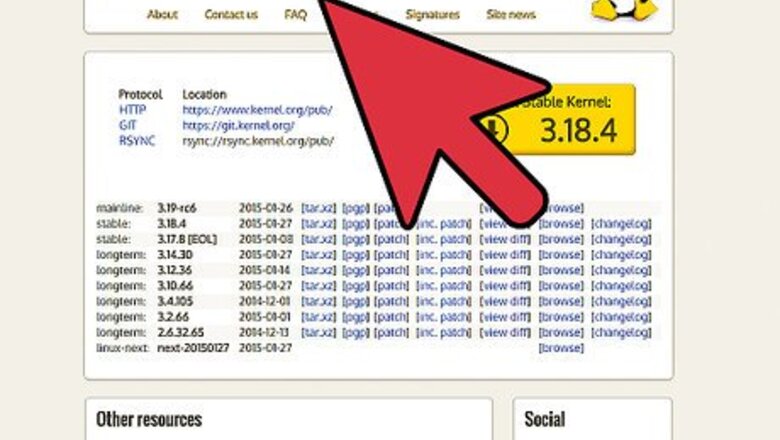Image resolution: width=780 pixels, height=440 pixels.
Task: Browse the longterm 3.10.66 source tree
Action: [x=561, y=286]
